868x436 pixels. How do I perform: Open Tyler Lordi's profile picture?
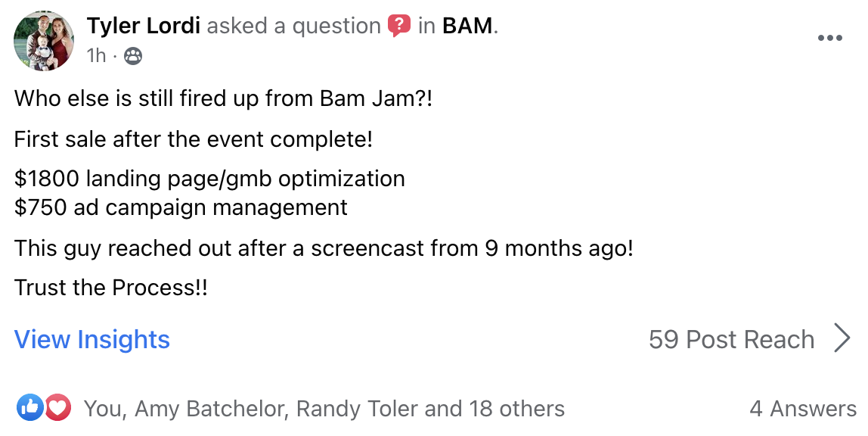click(x=44, y=41)
